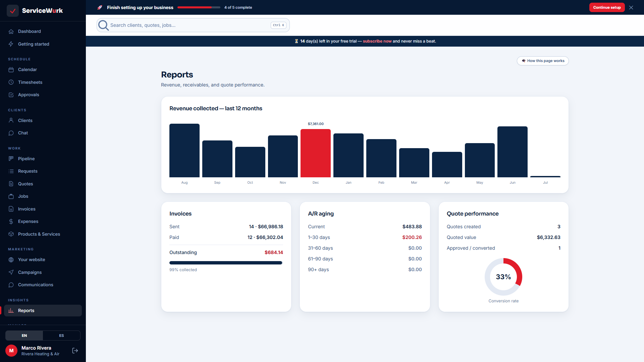The width and height of the screenshot is (644, 362).
Task: Click the Current $483.88 value
Action: 412,227
